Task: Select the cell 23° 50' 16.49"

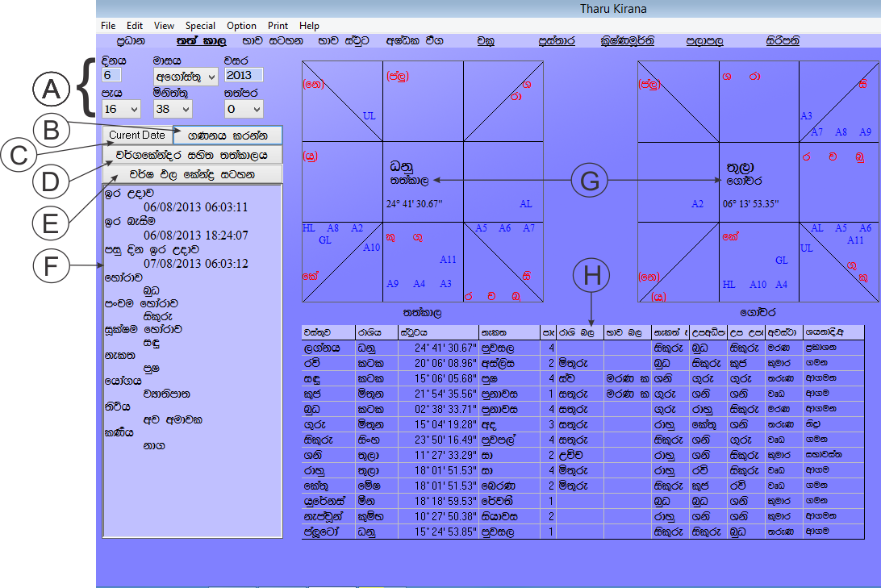Action: pos(438,440)
